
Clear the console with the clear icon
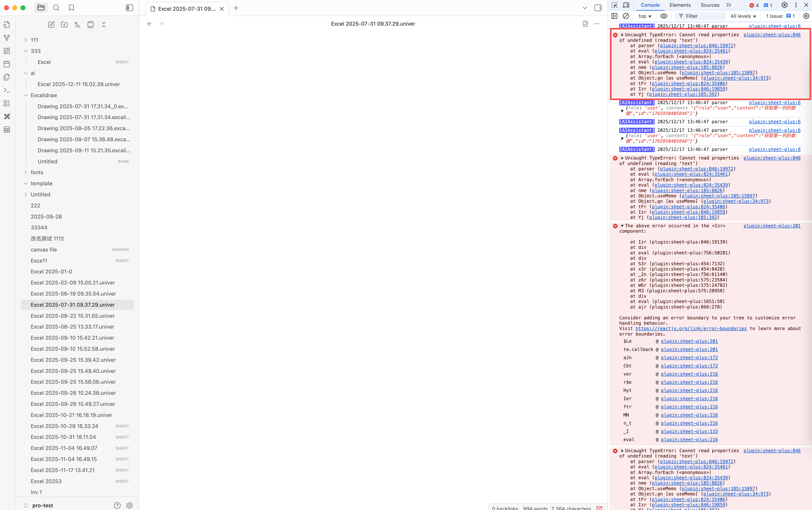click(626, 16)
